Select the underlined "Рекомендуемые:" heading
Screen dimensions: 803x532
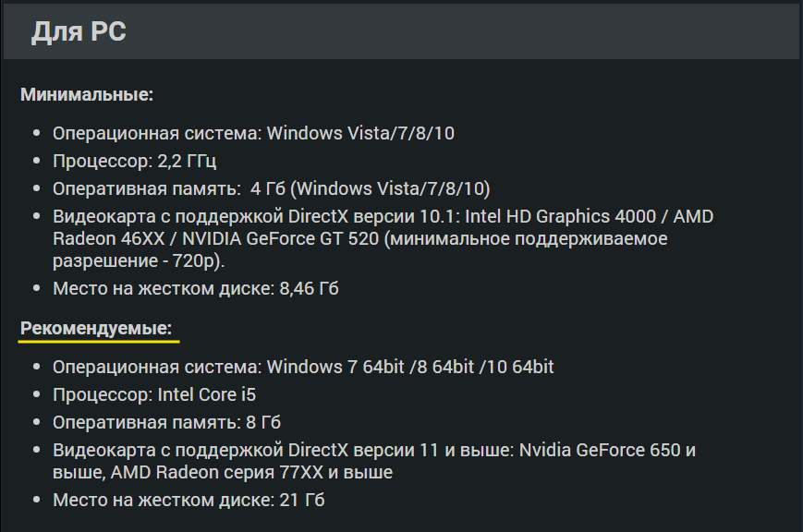[x=96, y=328]
